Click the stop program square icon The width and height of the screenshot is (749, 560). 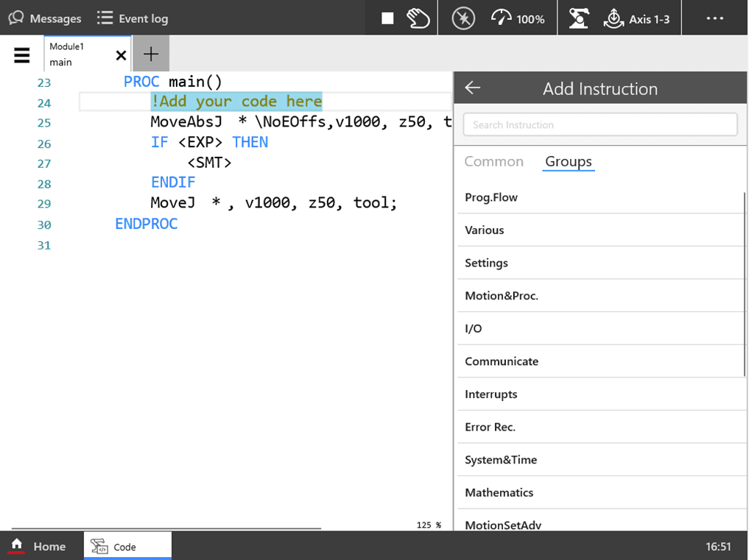click(387, 18)
